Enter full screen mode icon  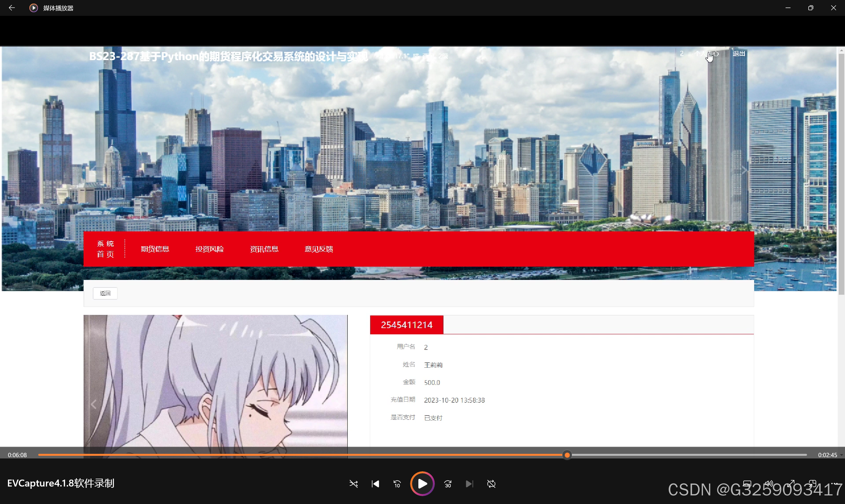[791, 483]
